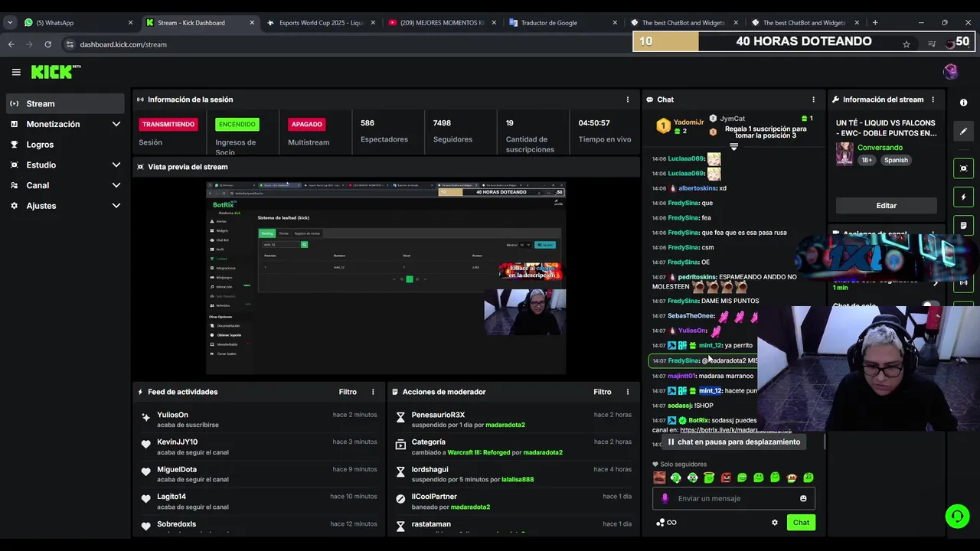Screen dimensions: 980x551
Task: Expand the gift leaderboard chevron under JymCat
Action: pyautogui.click(x=733, y=146)
